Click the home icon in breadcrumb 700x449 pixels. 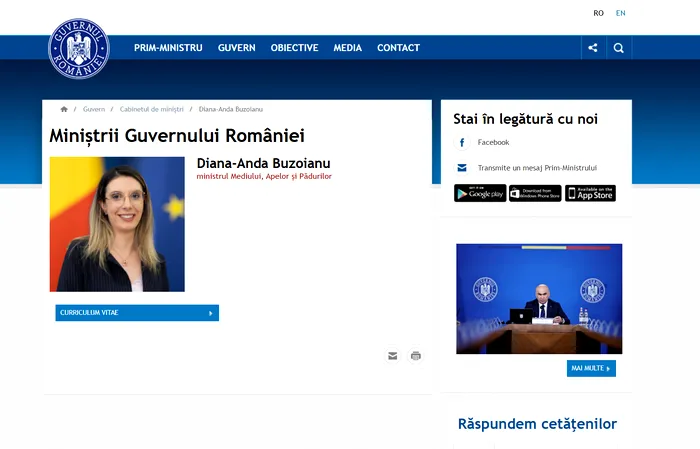[64, 109]
